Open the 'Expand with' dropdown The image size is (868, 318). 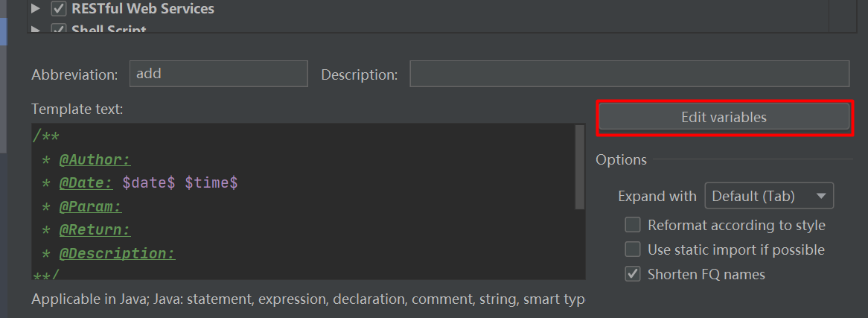coord(769,197)
